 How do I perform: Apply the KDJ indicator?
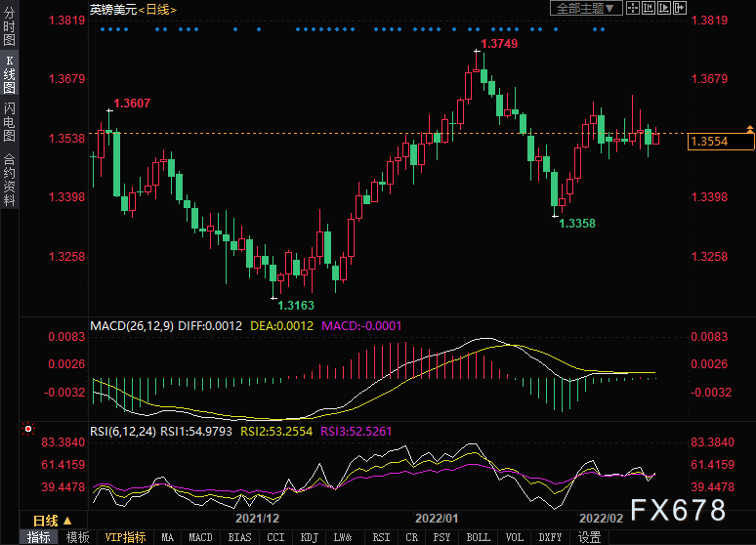point(309,537)
